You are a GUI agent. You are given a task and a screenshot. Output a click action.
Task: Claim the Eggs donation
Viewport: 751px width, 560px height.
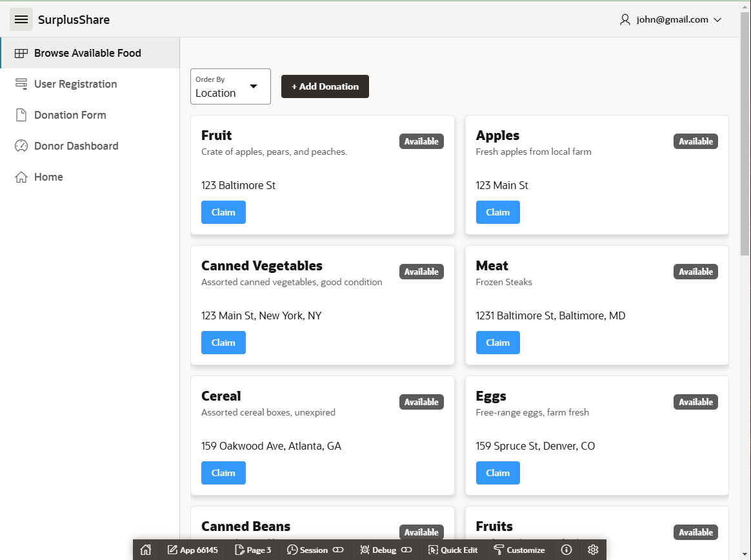coord(497,473)
